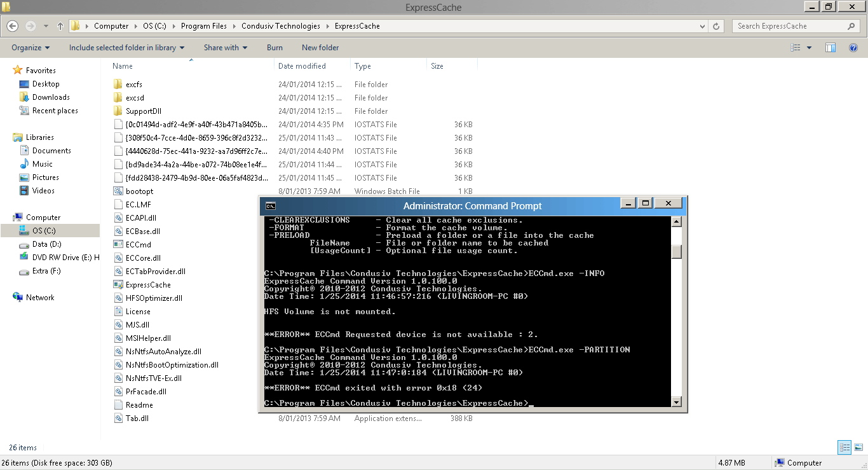This screenshot has width=868, height=470.
Task: Open the Data (D:) drive
Action: (47, 244)
